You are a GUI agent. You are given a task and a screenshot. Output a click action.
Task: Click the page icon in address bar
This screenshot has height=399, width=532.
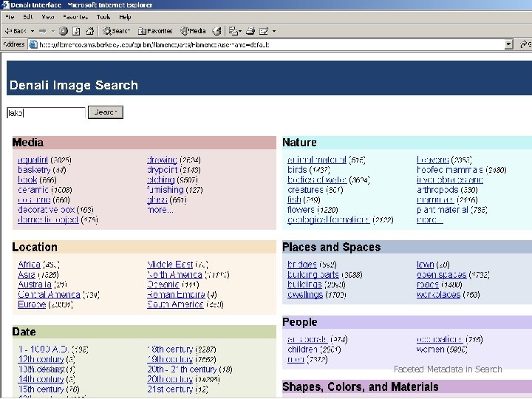coord(33,44)
